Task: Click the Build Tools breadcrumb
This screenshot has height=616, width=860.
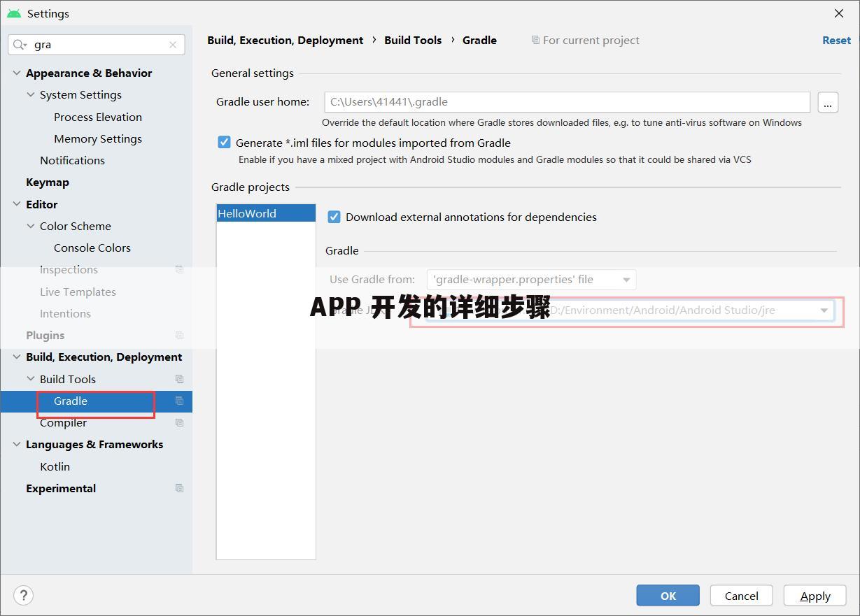Action: click(413, 41)
